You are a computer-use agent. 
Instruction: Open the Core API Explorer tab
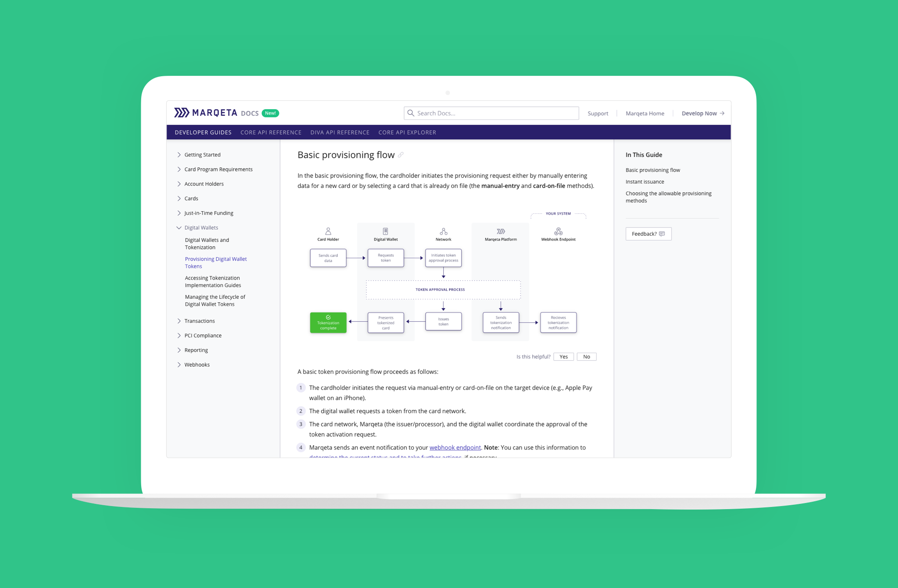pos(407,132)
